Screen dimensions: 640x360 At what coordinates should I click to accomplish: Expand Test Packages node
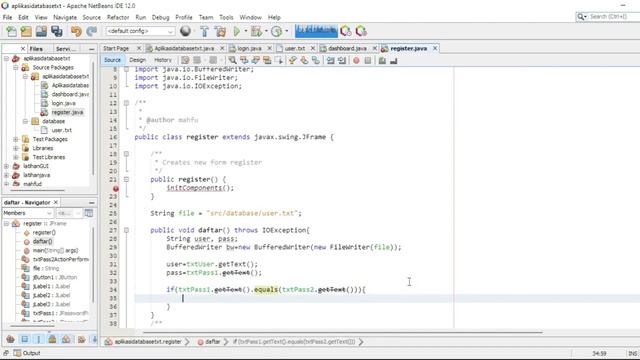tap(16, 139)
